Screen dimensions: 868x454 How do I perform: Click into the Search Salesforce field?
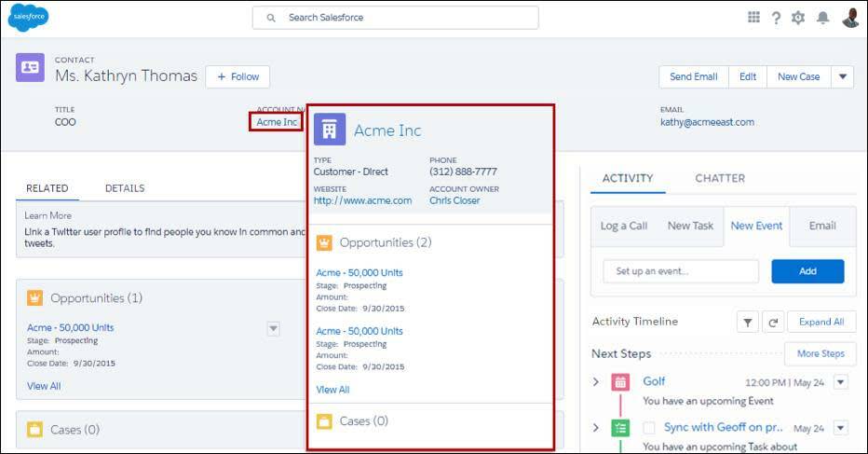pos(395,18)
